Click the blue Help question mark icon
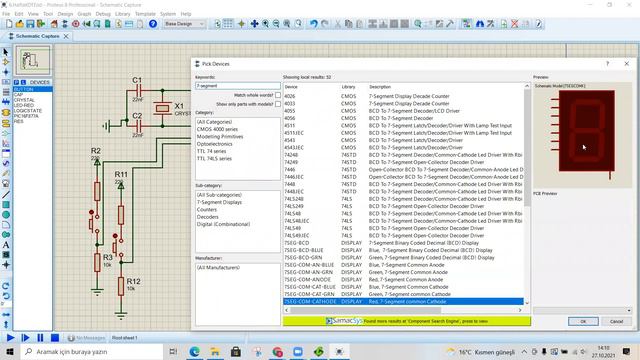640x360 pixels. pos(153,24)
